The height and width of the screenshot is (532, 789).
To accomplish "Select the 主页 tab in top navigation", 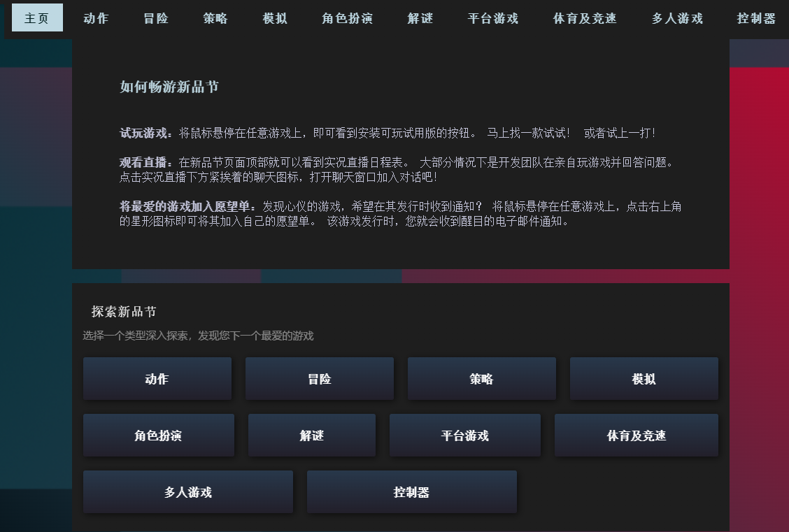I will tap(37, 18).
